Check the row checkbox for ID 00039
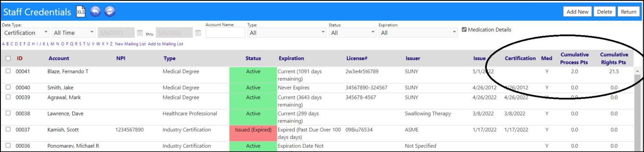The height and width of the screenshot is (152, 644). [x=8, y=97]
